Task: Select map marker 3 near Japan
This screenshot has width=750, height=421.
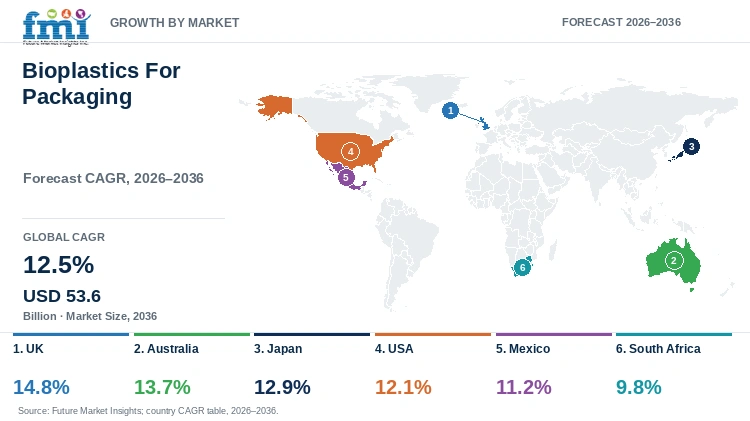Action: pos(691,146)
